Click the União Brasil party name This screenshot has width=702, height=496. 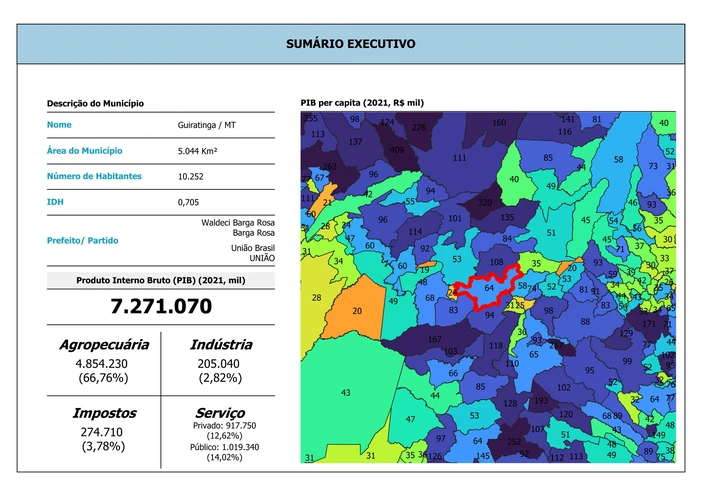pyautogui.click(x=253, y=248)
